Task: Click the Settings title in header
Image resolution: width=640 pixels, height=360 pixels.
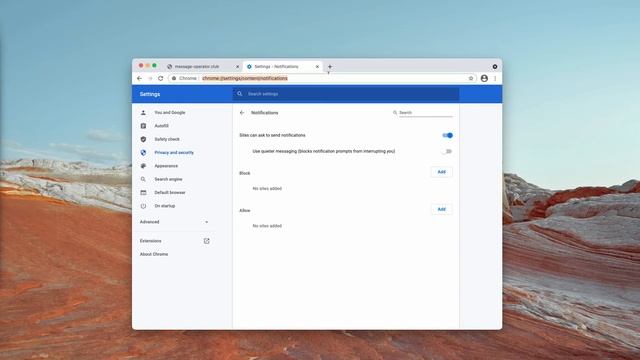Action: coord(150,94)
